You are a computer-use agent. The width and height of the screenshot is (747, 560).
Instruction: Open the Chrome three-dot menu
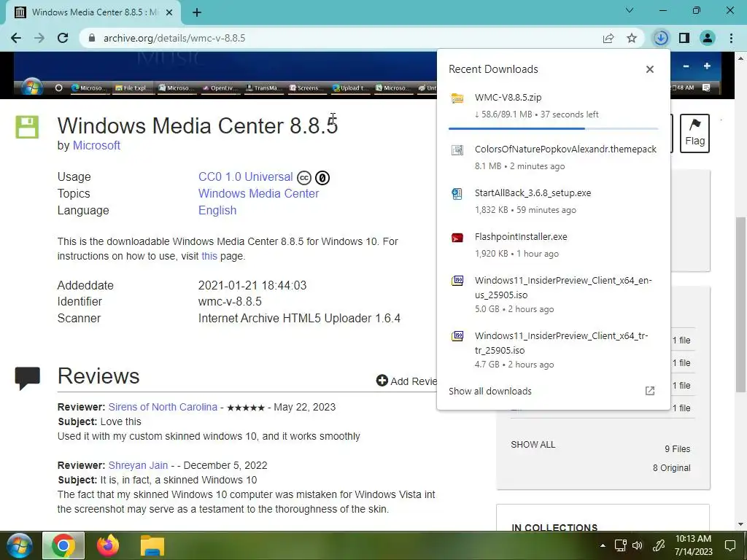click(731, 38)
